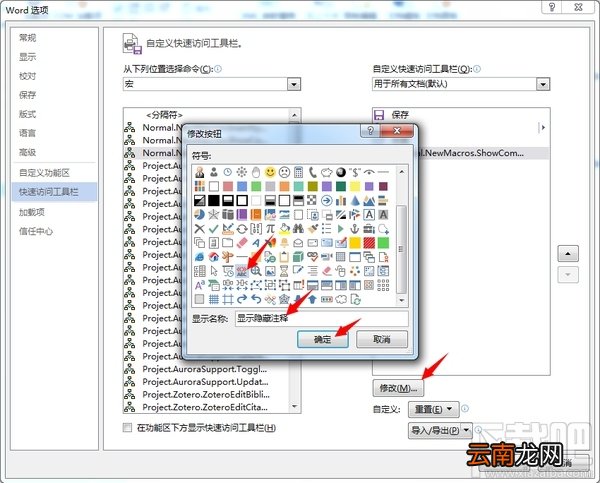
Task: Open the 导入/导出(P) dropdown button
Action: (x=440, y=431)
